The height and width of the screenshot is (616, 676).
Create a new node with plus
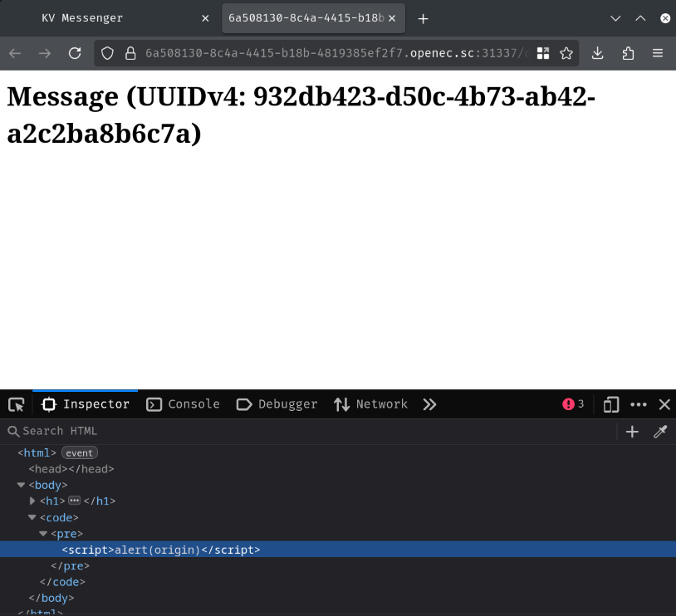tap(632, 432)
